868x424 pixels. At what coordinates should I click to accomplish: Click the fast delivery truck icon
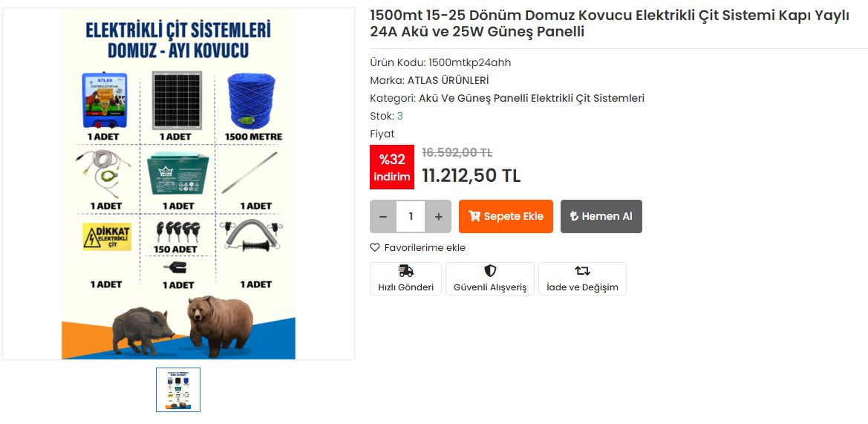(405, 271)
